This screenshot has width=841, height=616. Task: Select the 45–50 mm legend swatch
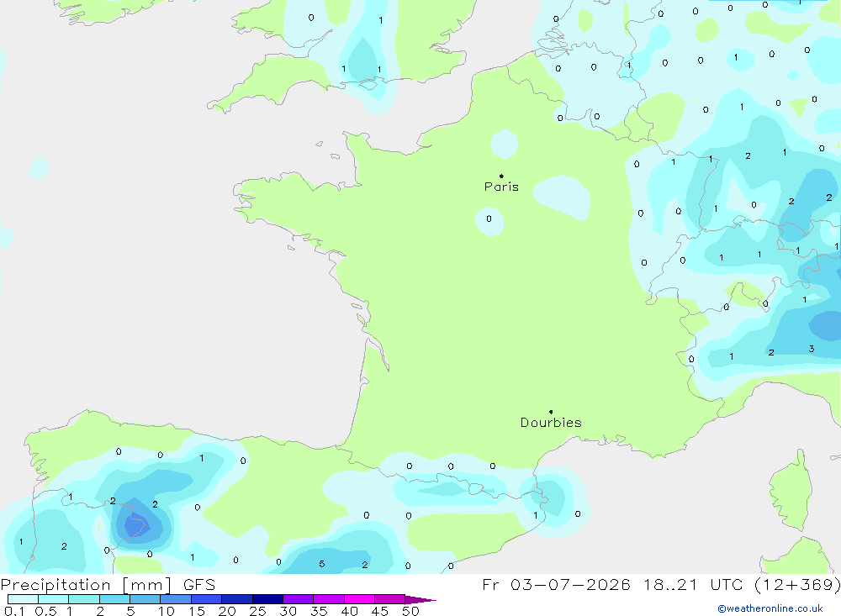(390, 599)
